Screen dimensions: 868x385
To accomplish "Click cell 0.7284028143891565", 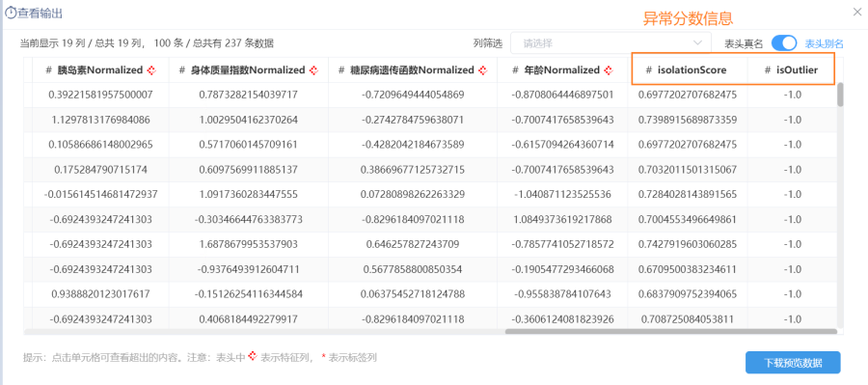I will click(687, 195).
